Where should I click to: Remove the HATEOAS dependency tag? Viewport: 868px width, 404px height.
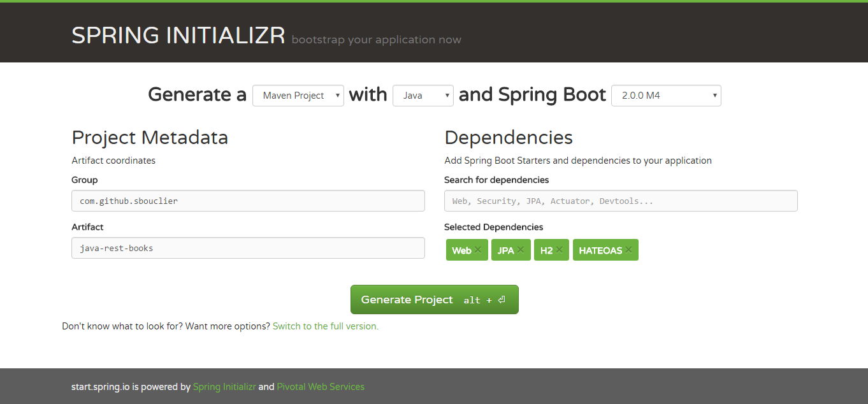point(628,250)
